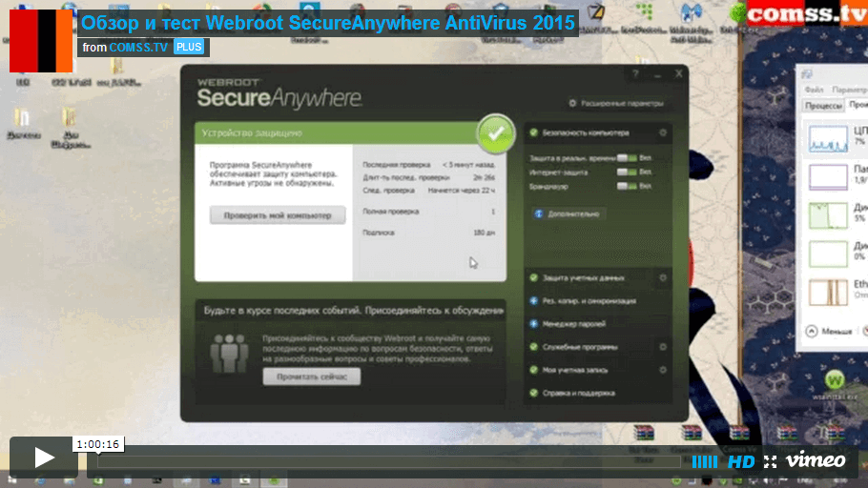The image size is (868, 488).
Task: Click Устройство защищено status header
Action: click(338, 133)
